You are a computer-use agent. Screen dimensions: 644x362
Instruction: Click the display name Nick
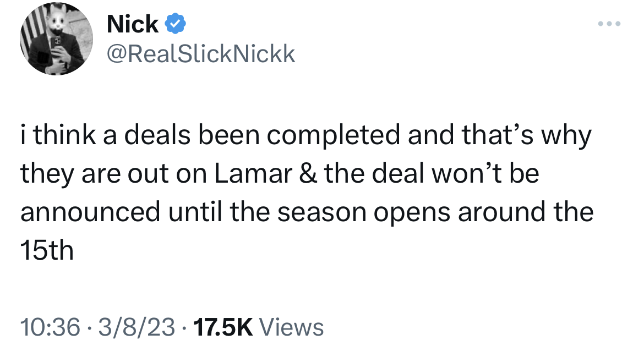pyautogui.click(x=132, y=24)
